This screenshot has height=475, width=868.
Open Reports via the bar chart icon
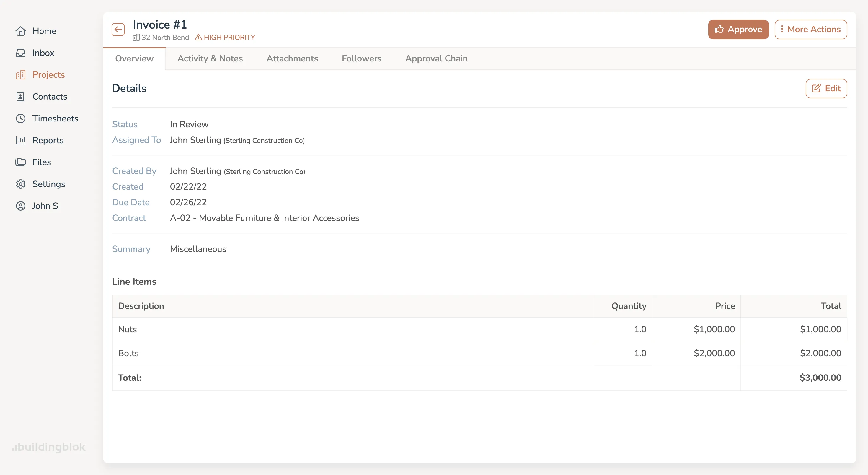point(21,140)
